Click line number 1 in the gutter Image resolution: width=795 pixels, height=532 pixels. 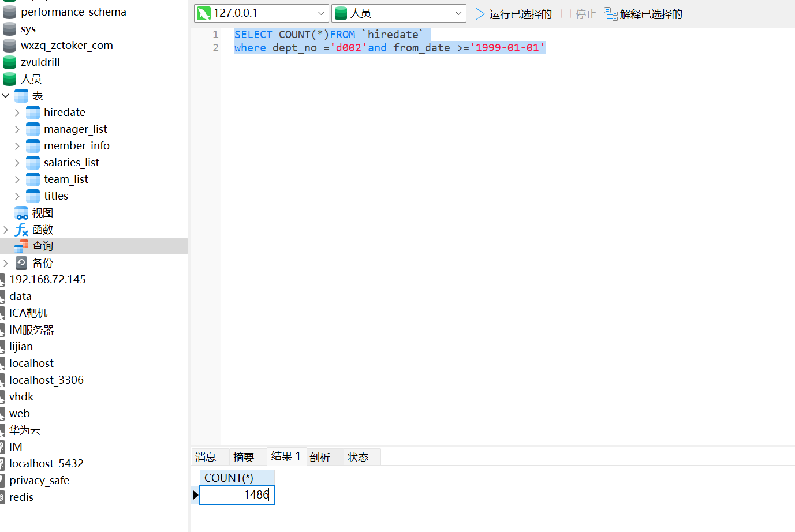215,35
